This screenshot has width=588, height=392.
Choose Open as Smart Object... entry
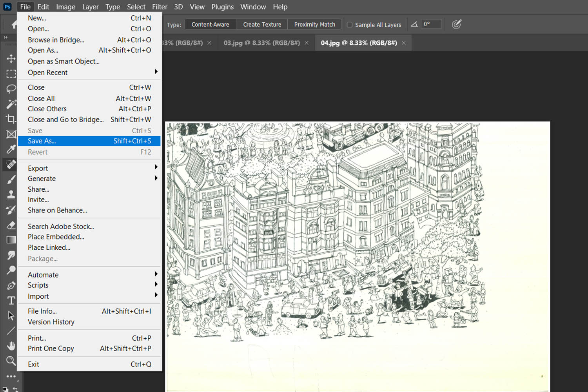89,61
